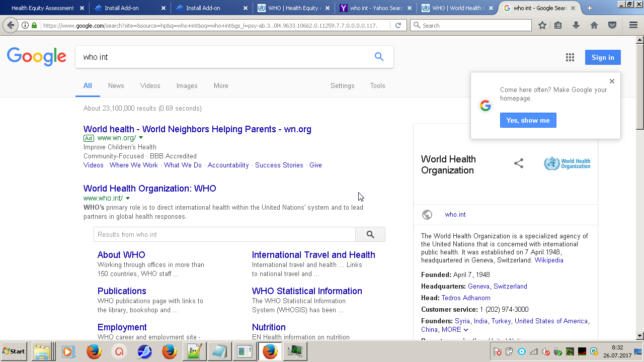Click the Results from who.int search field
644x362 pixels.
click(224, 234)
